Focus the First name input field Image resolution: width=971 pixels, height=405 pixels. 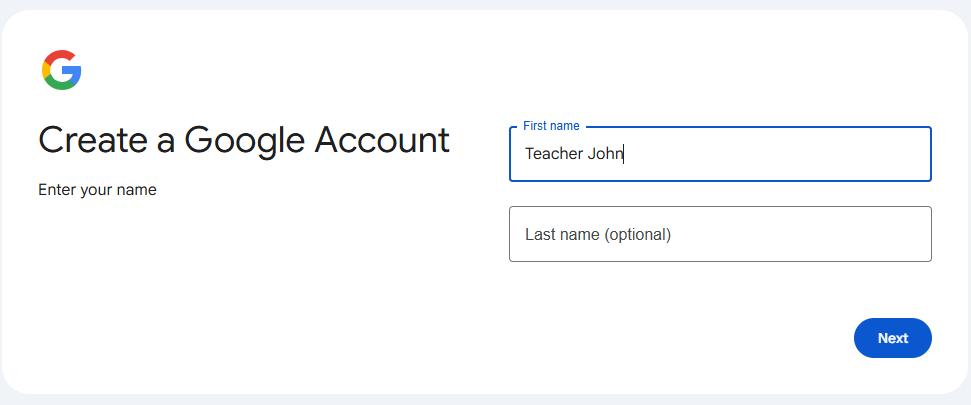720,154
